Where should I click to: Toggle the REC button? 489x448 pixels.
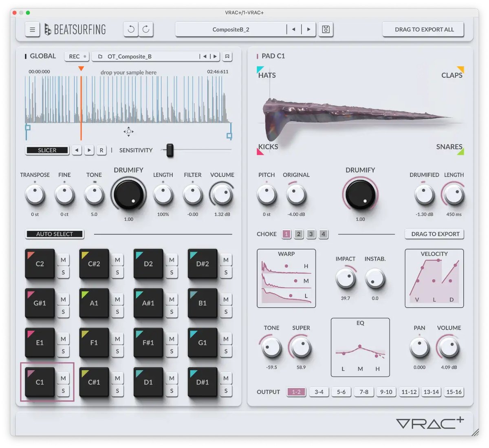tap(77, 56)
